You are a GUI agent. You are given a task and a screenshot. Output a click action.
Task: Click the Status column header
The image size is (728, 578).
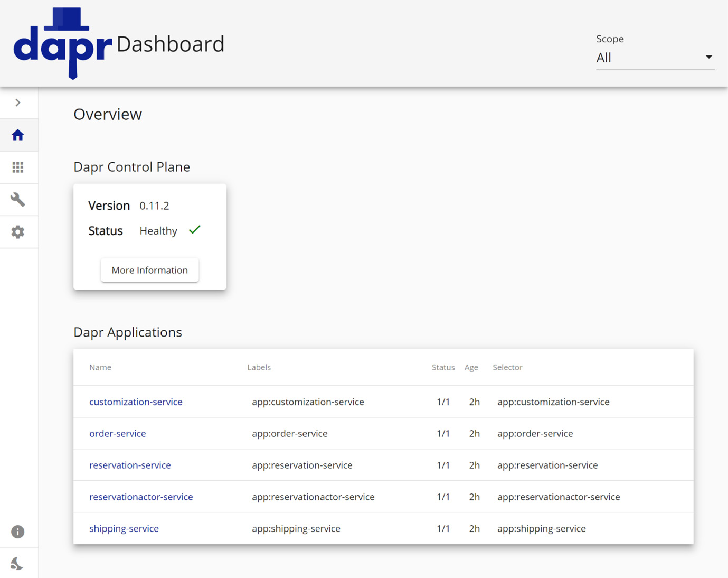click(443, 367)
